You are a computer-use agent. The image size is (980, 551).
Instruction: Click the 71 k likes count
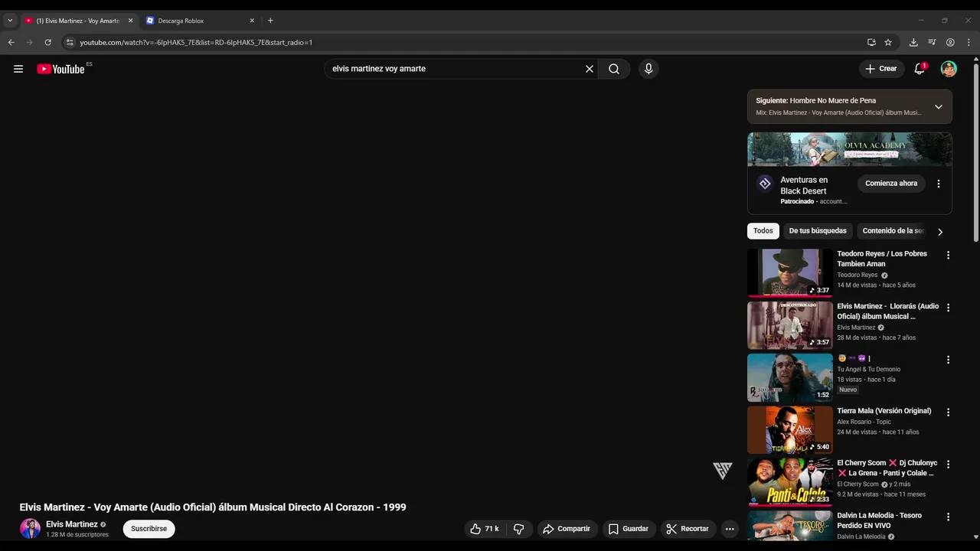coord(492,529)
